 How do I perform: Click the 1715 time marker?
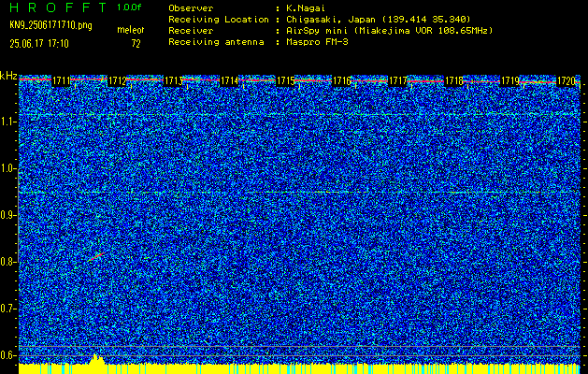(x=285, y=80)
